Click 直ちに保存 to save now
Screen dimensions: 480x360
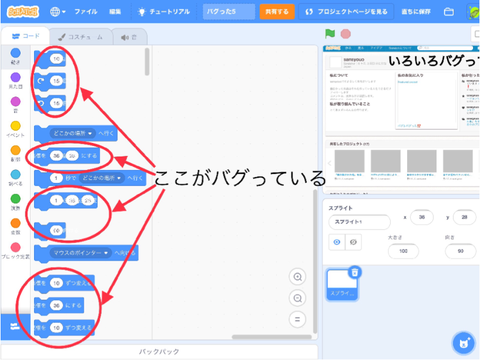(x=416, y=12)
